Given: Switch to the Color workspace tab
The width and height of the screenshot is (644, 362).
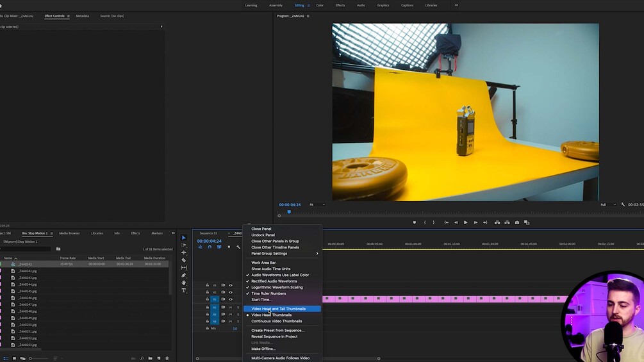Looking at the screenshot, I should 319,5.
